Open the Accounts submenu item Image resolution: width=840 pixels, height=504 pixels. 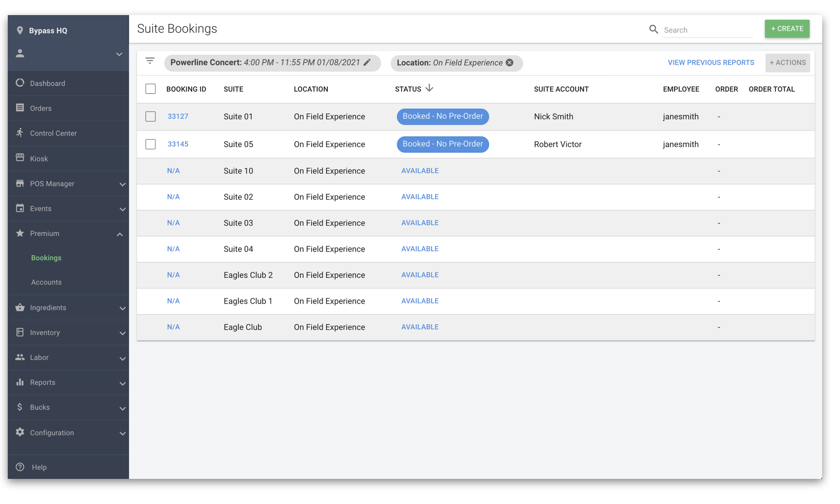46,282
